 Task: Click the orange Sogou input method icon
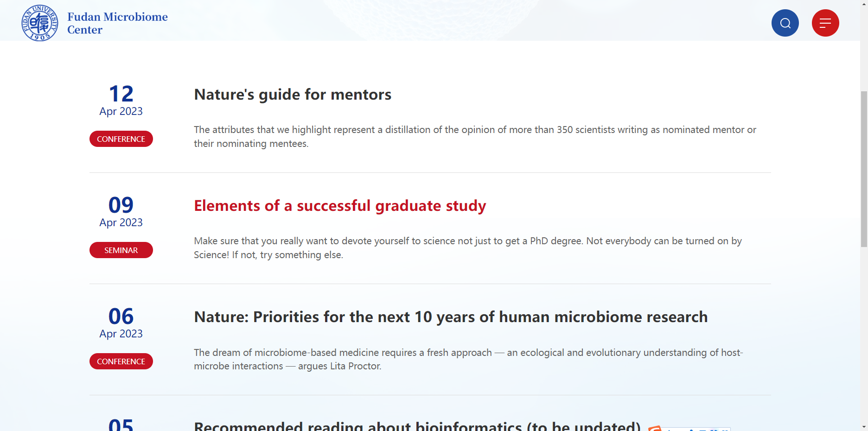[654, 428]
